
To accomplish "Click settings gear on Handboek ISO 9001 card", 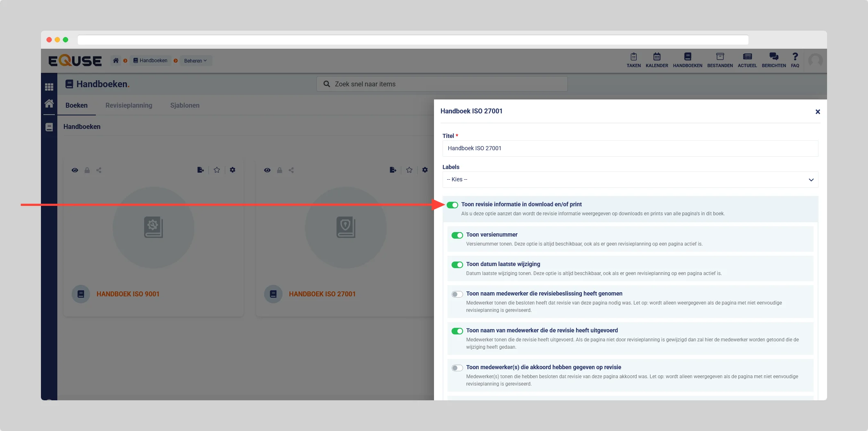I will 233,170.
